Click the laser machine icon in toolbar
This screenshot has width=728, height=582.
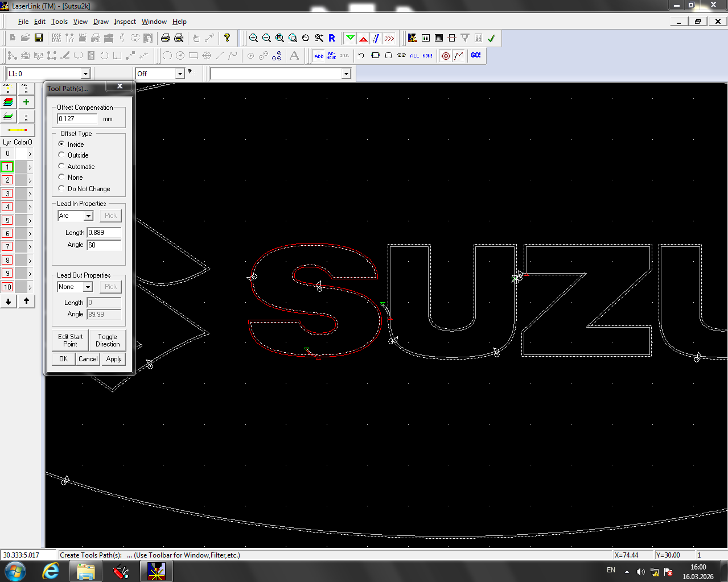coord(413,38)
